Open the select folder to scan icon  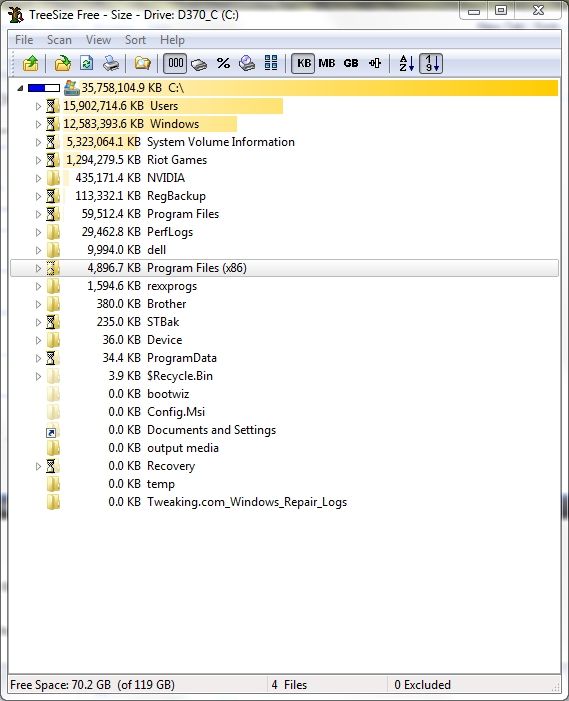pos(63,63)
